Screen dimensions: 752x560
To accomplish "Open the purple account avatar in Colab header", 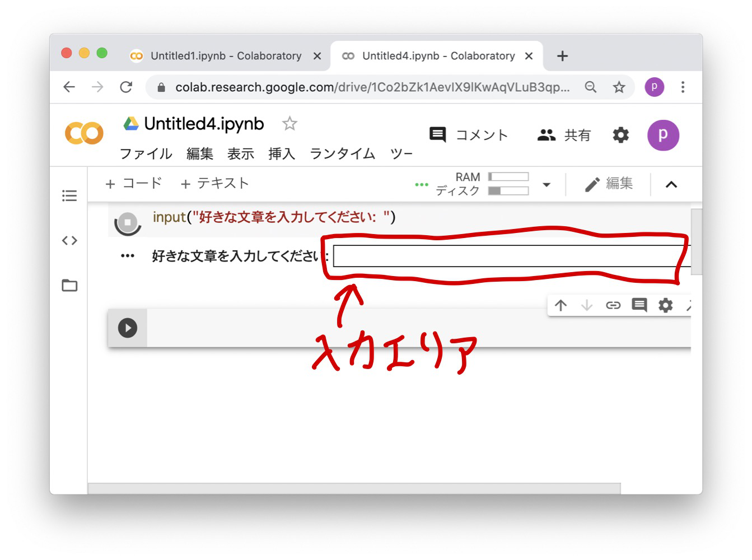I will pos(663,135).
